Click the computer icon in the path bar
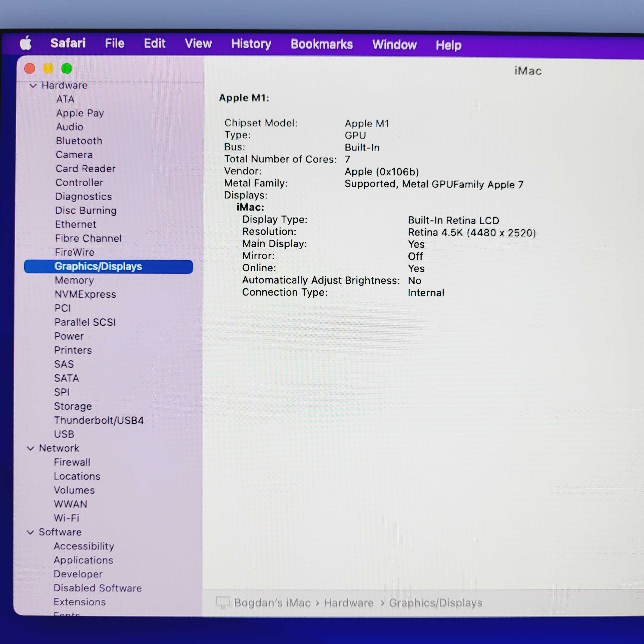 [223, 602]
